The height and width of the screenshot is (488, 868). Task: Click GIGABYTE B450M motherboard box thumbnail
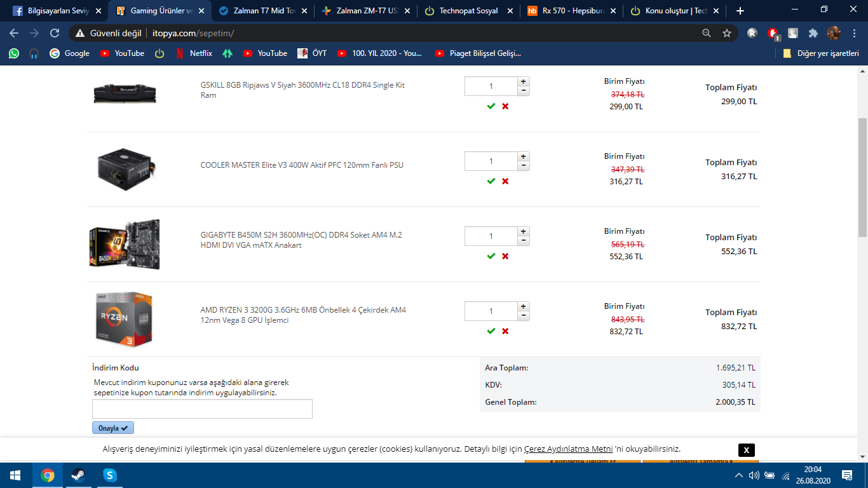pos(125,245)
